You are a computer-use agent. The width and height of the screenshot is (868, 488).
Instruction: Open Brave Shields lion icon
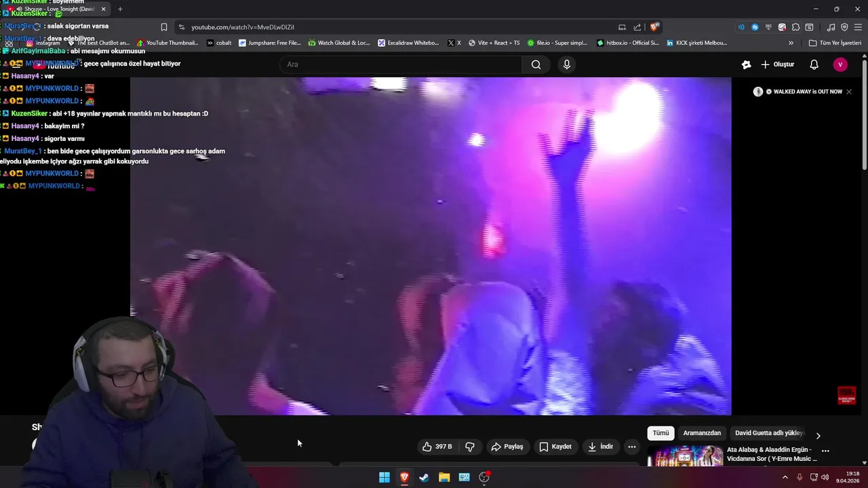[x=654, y=27]
